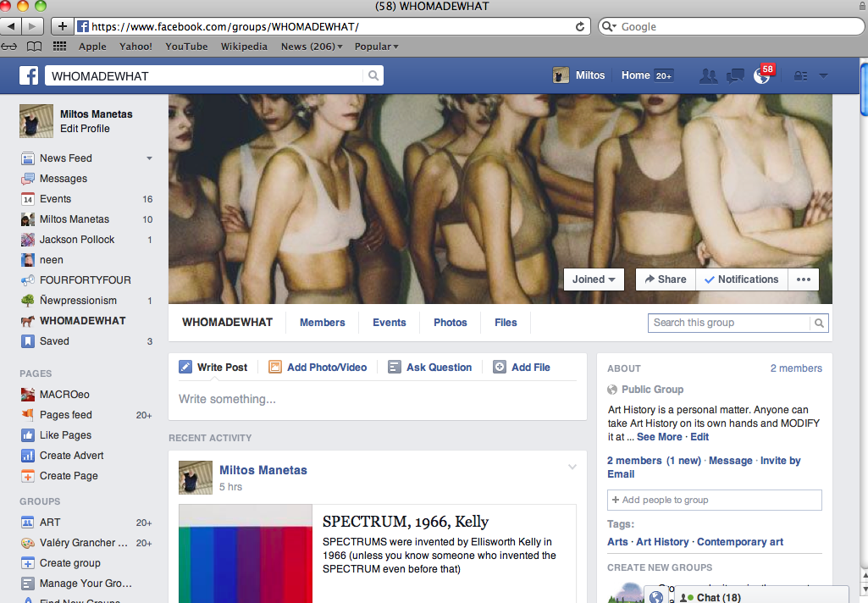Screen dimensions: 868x603
Task: Click the Saved bookmark icon in sidebar
Action: pyautogui.click(x=28, y=341)
